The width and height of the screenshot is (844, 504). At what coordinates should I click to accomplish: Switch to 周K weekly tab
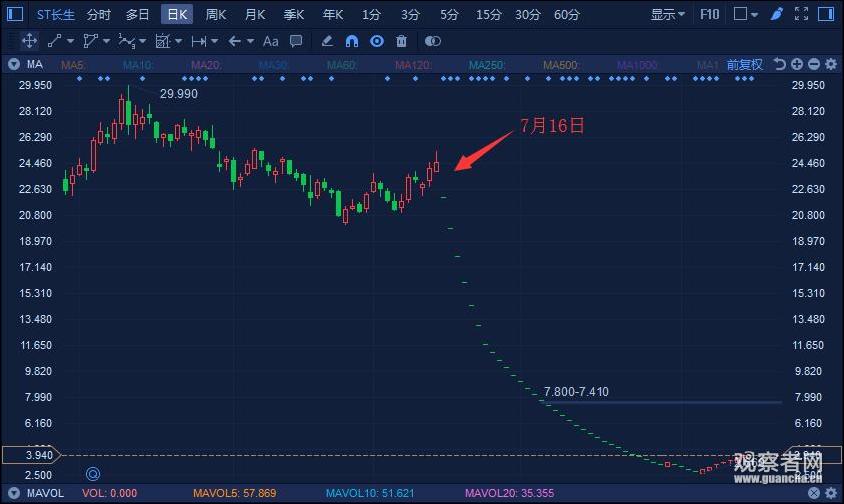(x=216, y=15)
